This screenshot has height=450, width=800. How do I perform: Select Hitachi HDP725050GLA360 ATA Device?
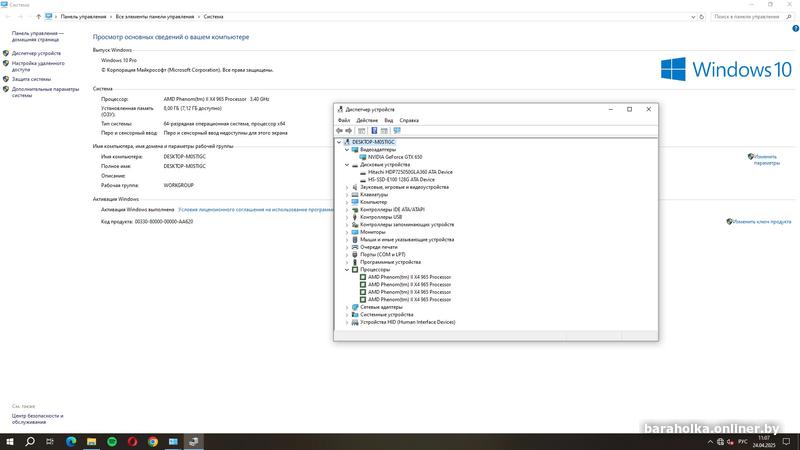coord(410,172)
